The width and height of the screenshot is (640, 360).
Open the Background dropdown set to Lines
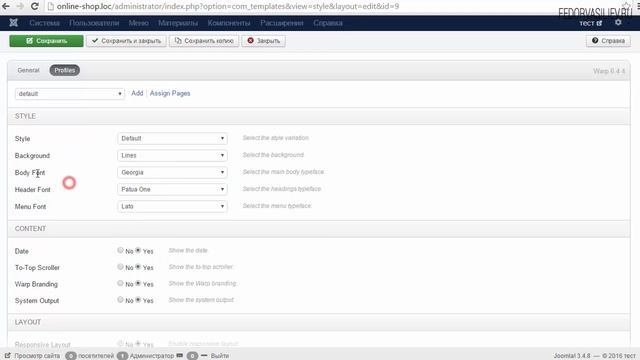pos(172,156)
